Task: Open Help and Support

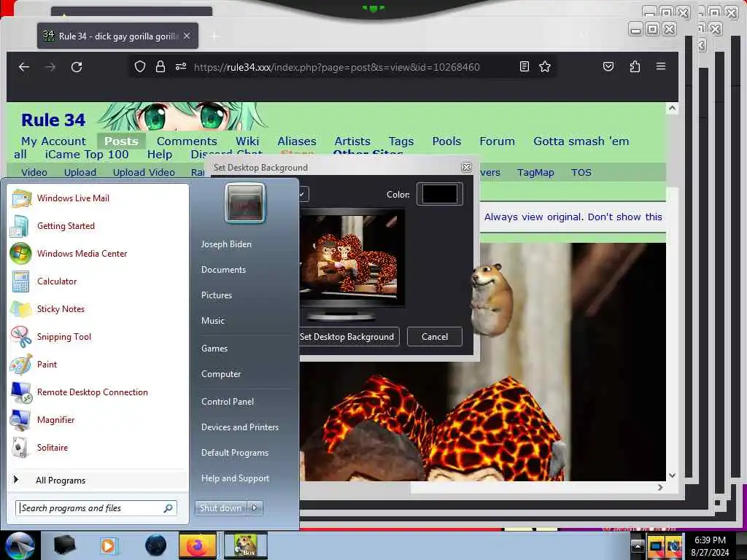Action: coord(235,478)
